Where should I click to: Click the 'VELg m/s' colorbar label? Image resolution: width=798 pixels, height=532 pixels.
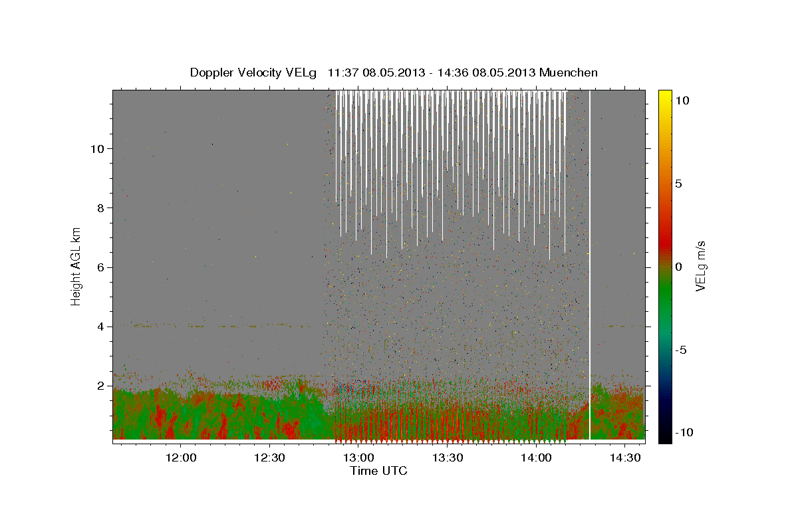pyautogui.click(x=700, y=266)
